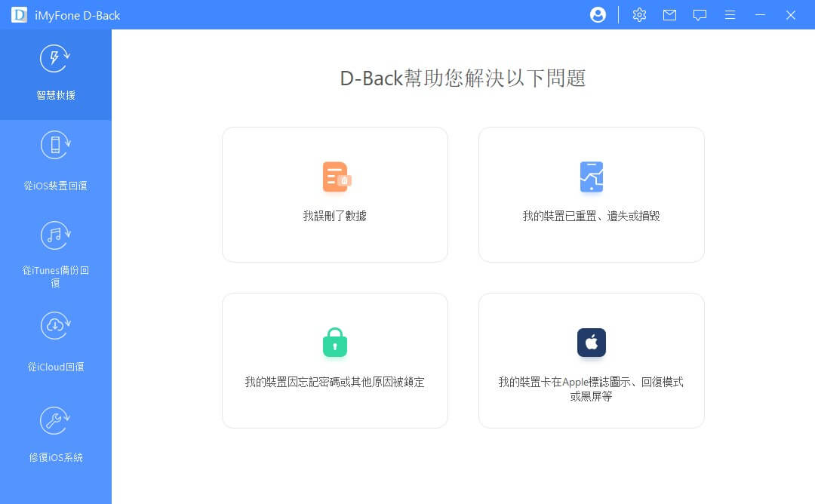This screenshot has height=504, width=815.
Task: Choose the 我的裝置已重置、遺失或損毀 card
Action: [592, 195]
